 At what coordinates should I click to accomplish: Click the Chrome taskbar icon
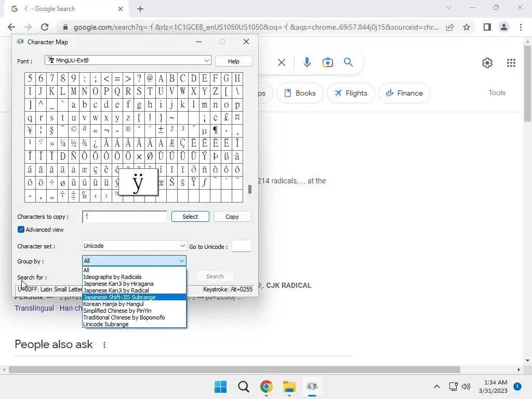[x=267, y=387]
